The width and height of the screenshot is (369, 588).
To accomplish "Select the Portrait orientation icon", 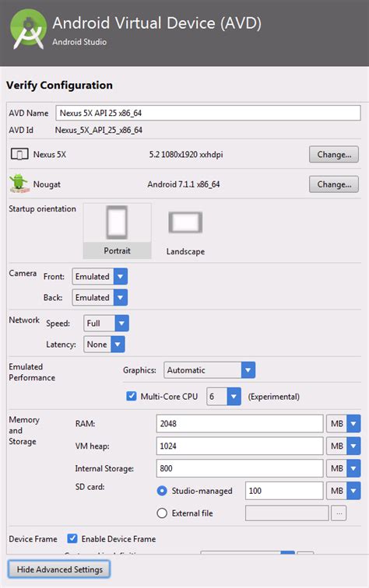I will [117, 222].
